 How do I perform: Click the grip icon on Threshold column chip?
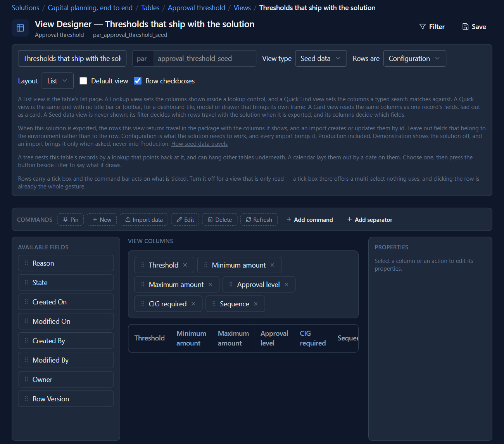click(x=143, y=265)
